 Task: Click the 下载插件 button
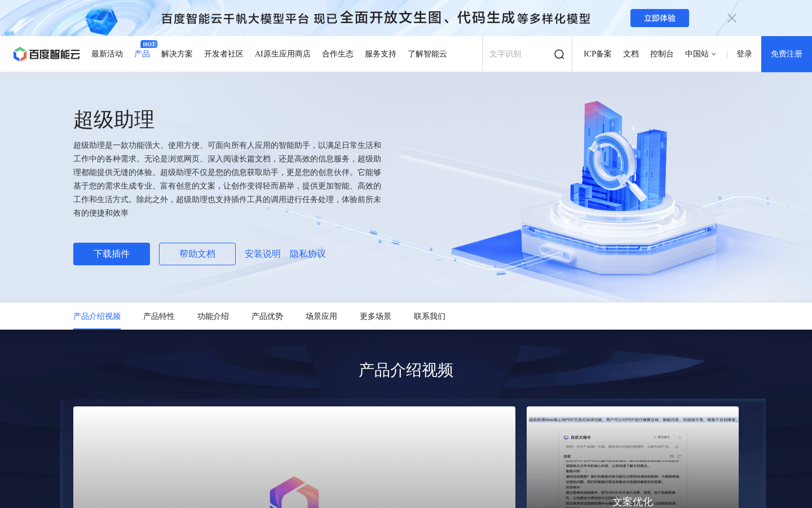(x=112, y=254)
